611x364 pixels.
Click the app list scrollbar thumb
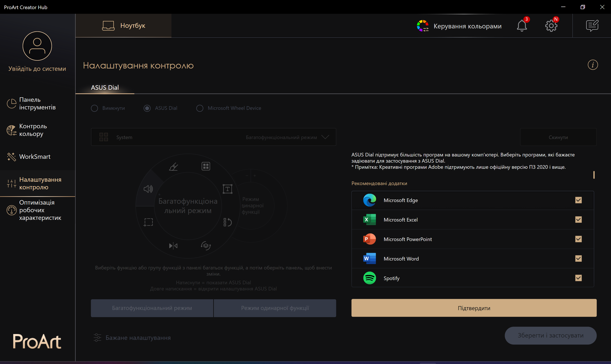(594, 175)
